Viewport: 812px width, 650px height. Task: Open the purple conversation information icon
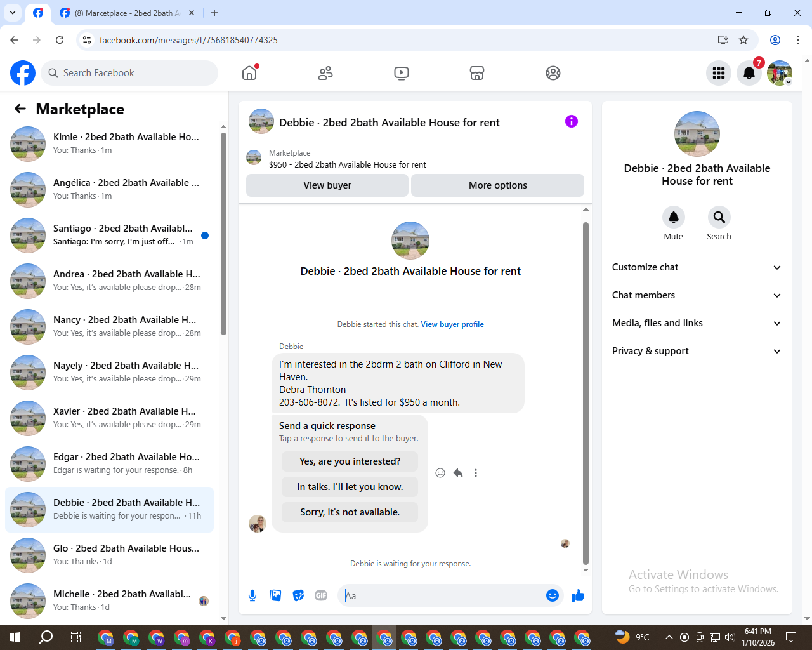coord(572,121)
